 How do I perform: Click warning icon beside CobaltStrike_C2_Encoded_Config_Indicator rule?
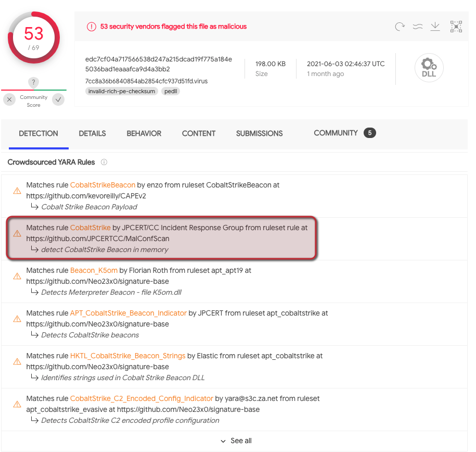click(x=17, y=404)
